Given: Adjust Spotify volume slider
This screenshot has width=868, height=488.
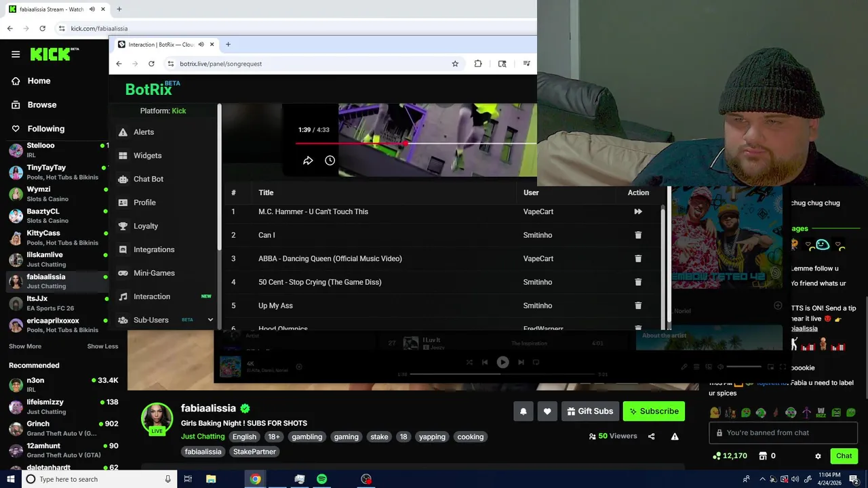Looking at the screenshot, I should coord(743,367).
